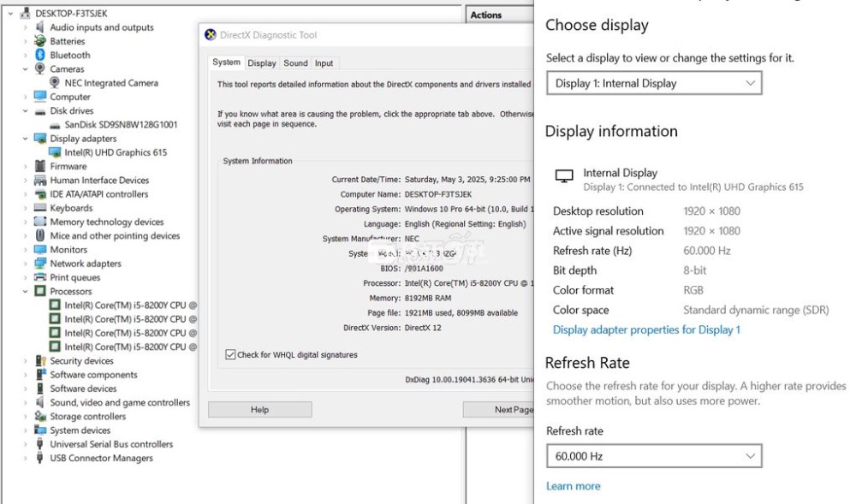Viewport: 856px width, 504px height.
Task: Expand the Network adapters category
Action: (x=25, y=264)
